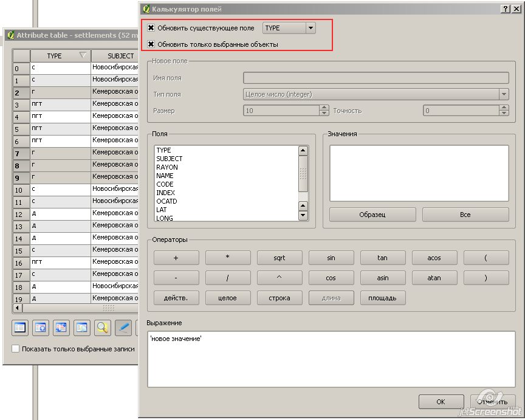Click the closing parenthesis operator button
The image size is (525, 420).
pos(486,278)
